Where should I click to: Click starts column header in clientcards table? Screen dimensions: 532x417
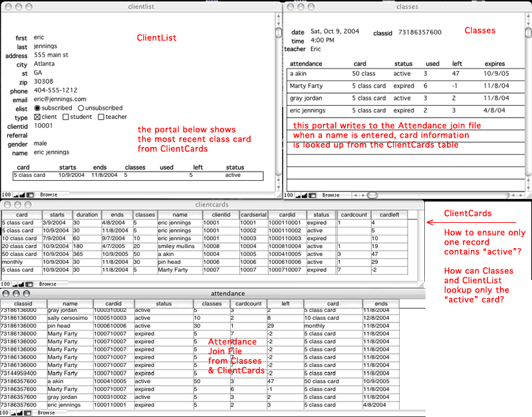pos(57,215)
